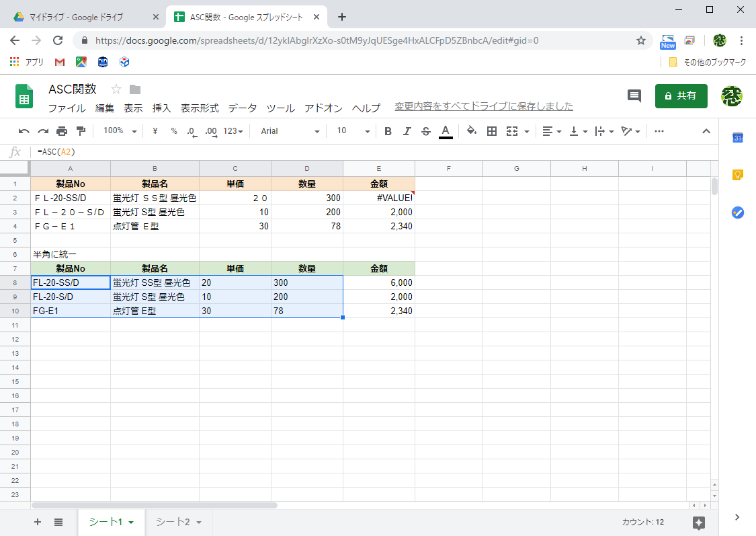Click the green 共有 share button
Screen dimensions: 756x536
(681, 96)
